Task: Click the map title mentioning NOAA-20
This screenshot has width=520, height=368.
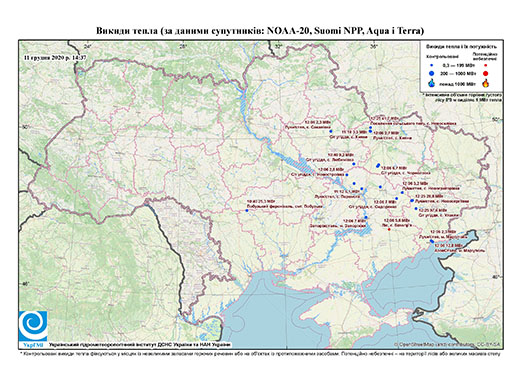Action: (x=260, y=31)
